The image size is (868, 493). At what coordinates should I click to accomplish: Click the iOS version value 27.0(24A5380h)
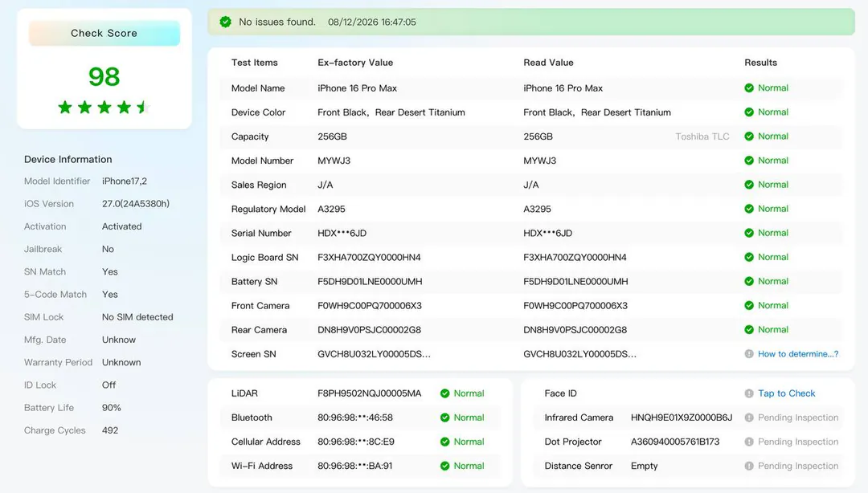(x=136, y=204)
